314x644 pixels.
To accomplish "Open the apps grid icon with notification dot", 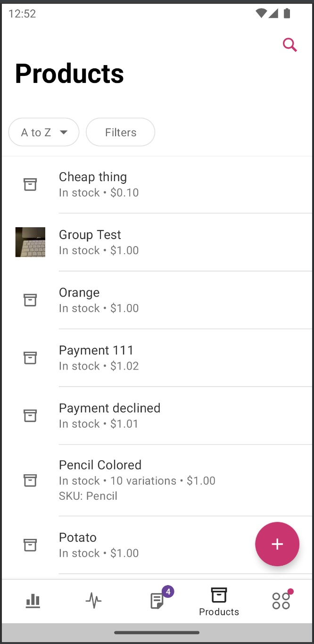I will pyautogui.click(x=281, y=600).
